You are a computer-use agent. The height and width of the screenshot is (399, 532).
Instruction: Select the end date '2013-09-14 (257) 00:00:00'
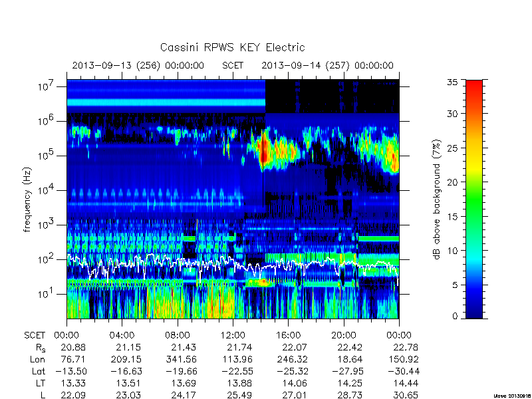pos(327,65)
